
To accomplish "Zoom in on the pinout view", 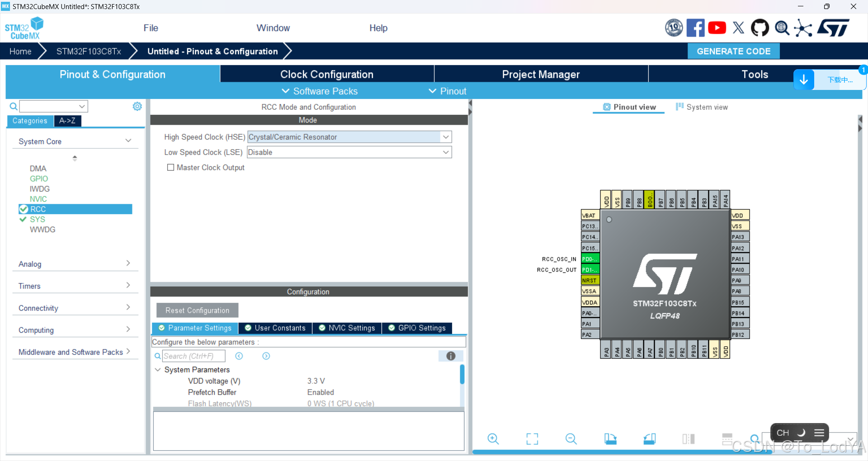I will 493,439.
